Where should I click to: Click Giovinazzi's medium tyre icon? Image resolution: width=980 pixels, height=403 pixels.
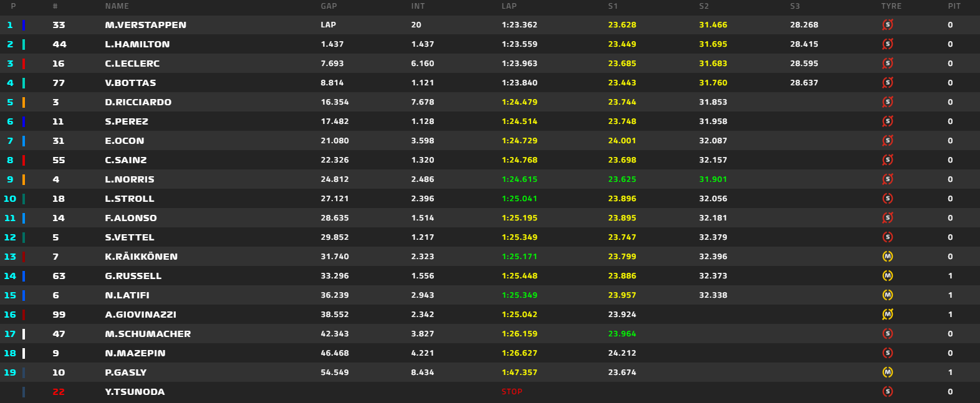[888, 315]
